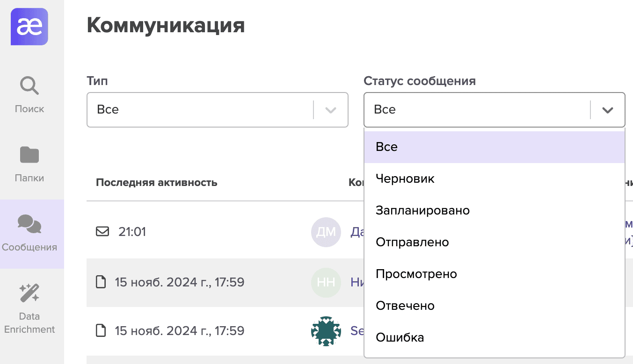Open Папки folder section
The height and width of the screenshot is (364, 633).
click(x=29, y=164)
